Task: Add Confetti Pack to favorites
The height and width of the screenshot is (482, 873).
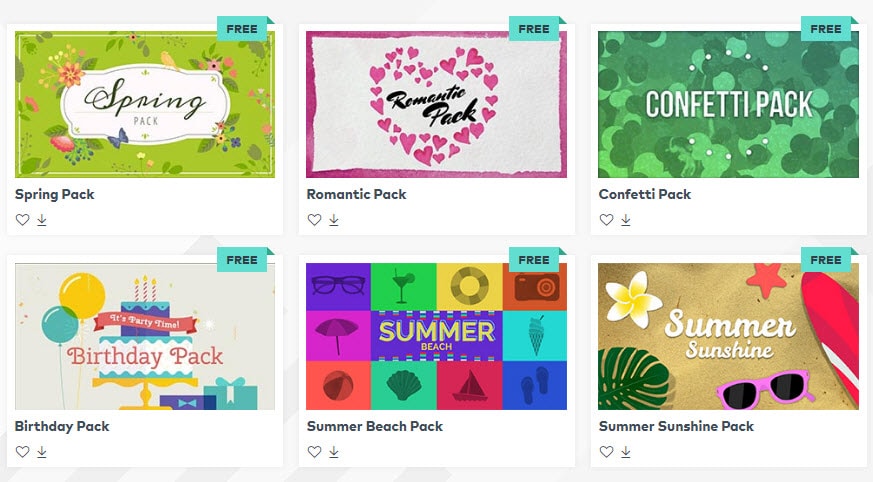Action: pos(606,220)
